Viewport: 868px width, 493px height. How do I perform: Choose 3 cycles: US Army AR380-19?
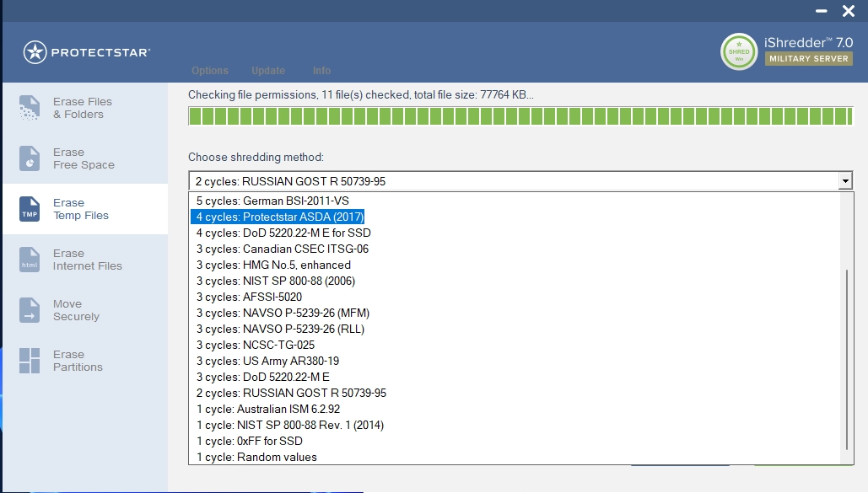267,361
